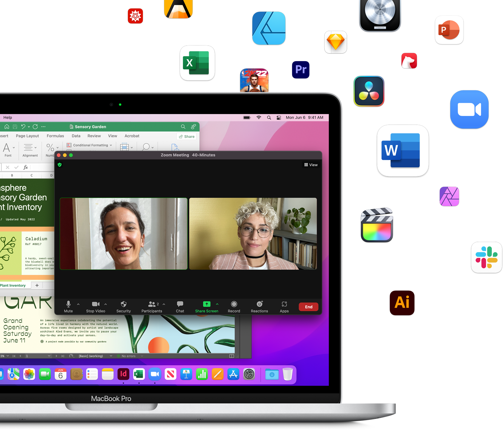Toggle Record in the Zoom meeting

(x=234, y=307)
